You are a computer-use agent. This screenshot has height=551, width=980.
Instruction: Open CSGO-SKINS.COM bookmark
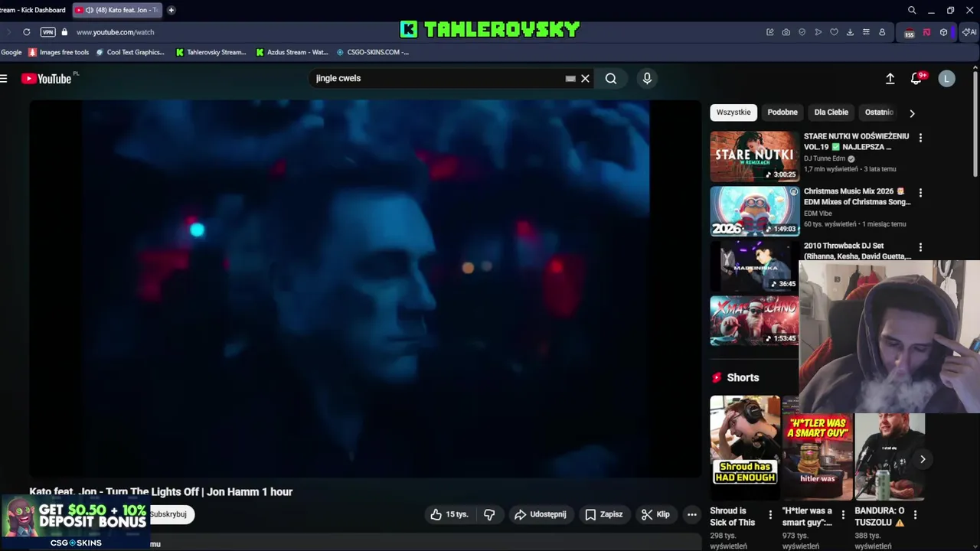[x=372, y=52]
